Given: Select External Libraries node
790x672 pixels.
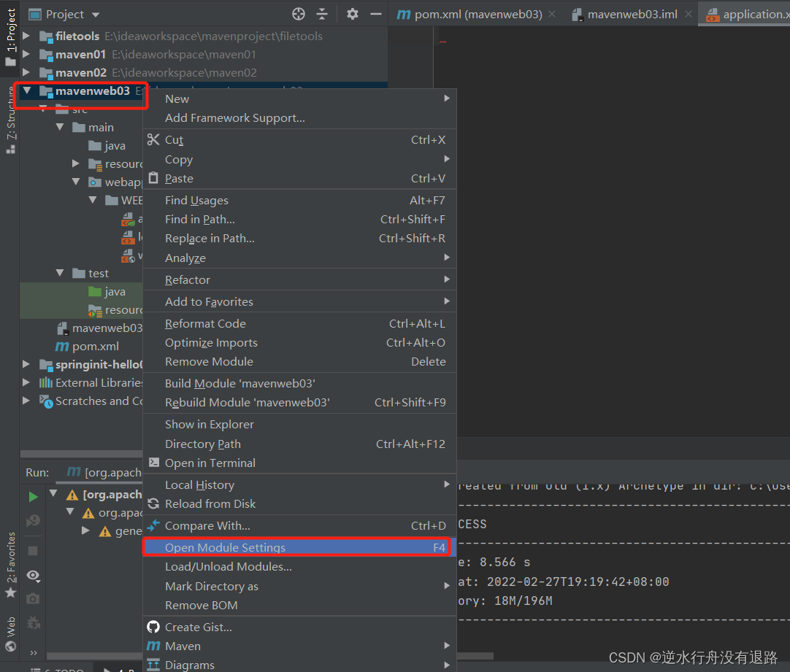Looking at the screenshot, I should 99,382.
